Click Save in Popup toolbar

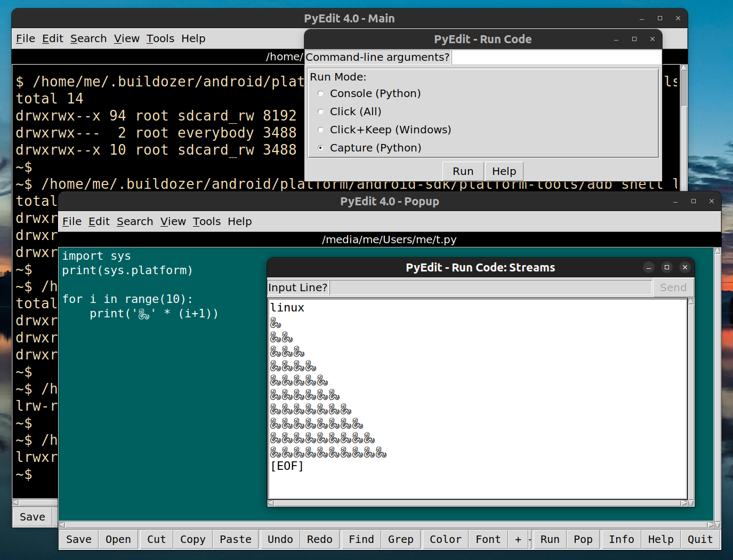tap(79, 539)
